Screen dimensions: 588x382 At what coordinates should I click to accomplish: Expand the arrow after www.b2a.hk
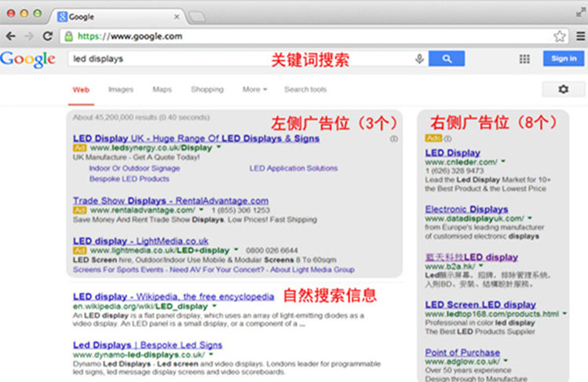(x=481, y=266)
